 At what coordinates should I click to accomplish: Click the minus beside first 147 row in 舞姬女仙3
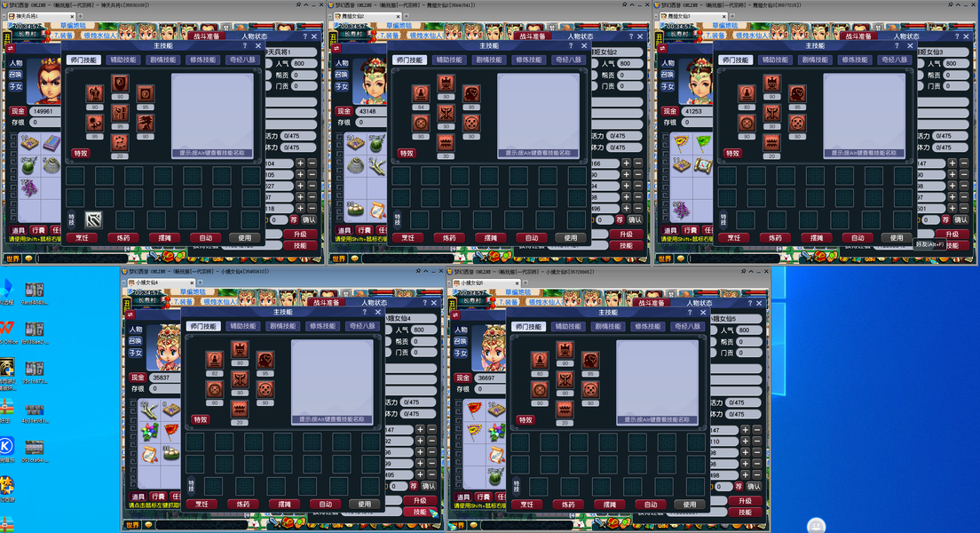964,163
